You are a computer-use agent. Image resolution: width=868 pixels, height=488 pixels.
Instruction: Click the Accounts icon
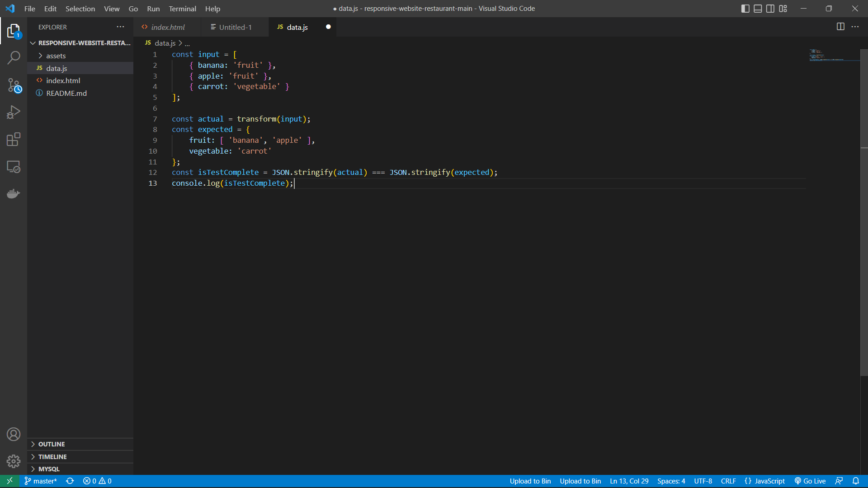(14, 434)
